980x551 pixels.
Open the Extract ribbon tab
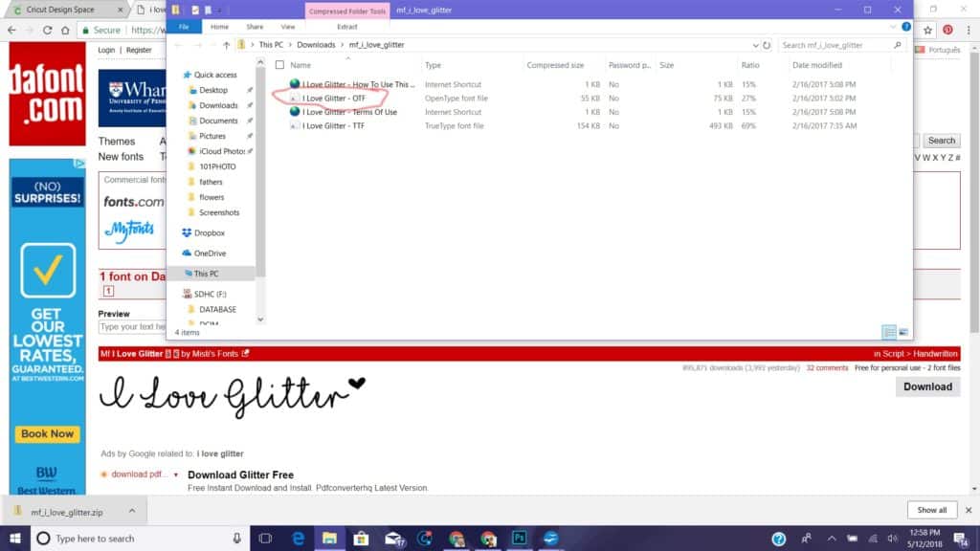346,27
